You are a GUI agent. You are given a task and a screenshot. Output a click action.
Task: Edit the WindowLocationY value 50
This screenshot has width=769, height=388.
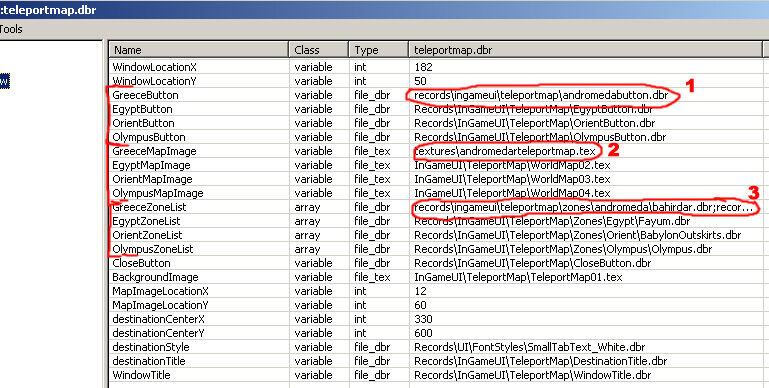click(420, 81)
